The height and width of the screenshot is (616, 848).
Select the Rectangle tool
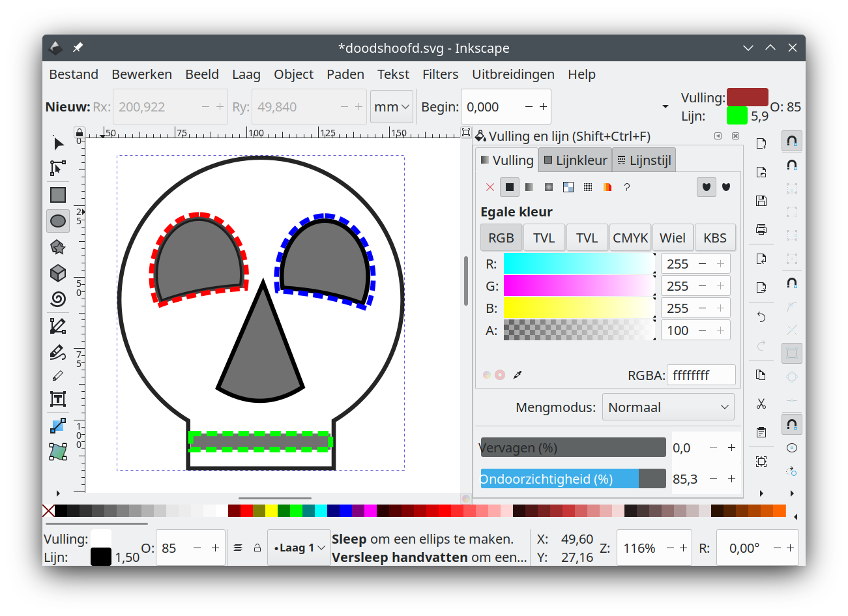tap(58, 195)
